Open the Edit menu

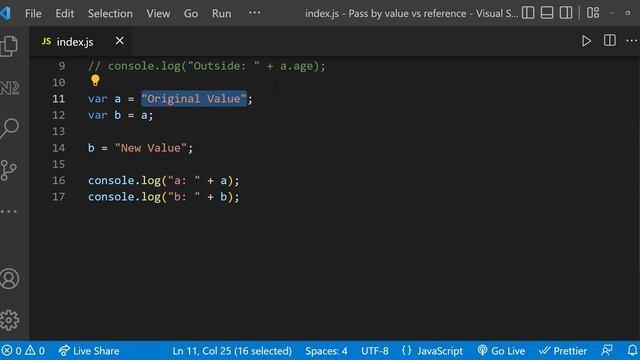click(65, 13)
